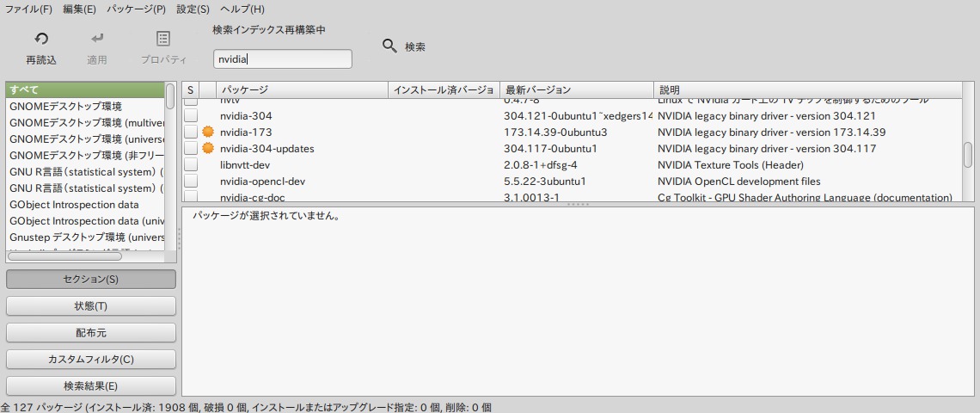Click the orange star icon beside nvidia-304-updates

(x=208, y=149)
